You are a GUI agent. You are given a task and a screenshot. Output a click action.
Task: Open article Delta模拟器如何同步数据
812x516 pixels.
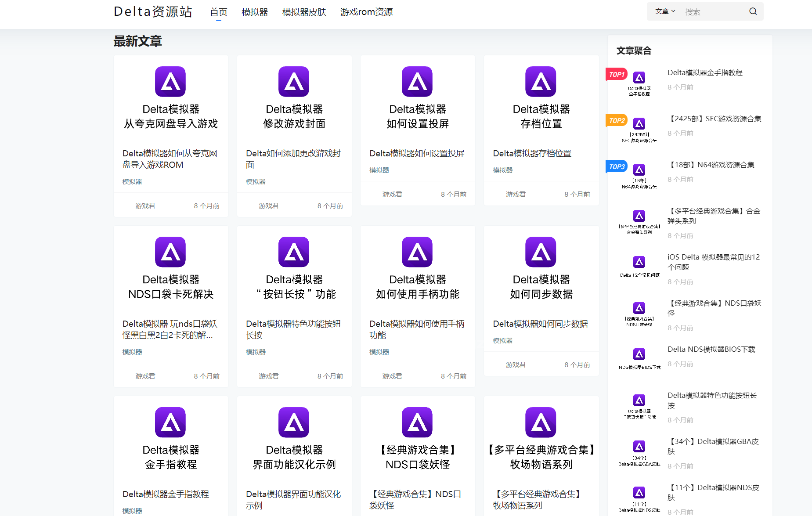tap(540, 324)
